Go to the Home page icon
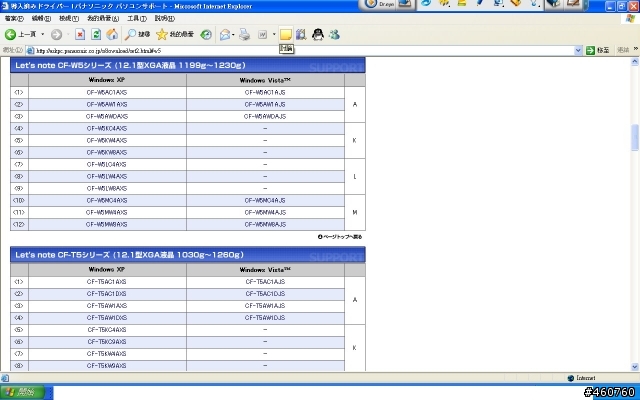 112,35
